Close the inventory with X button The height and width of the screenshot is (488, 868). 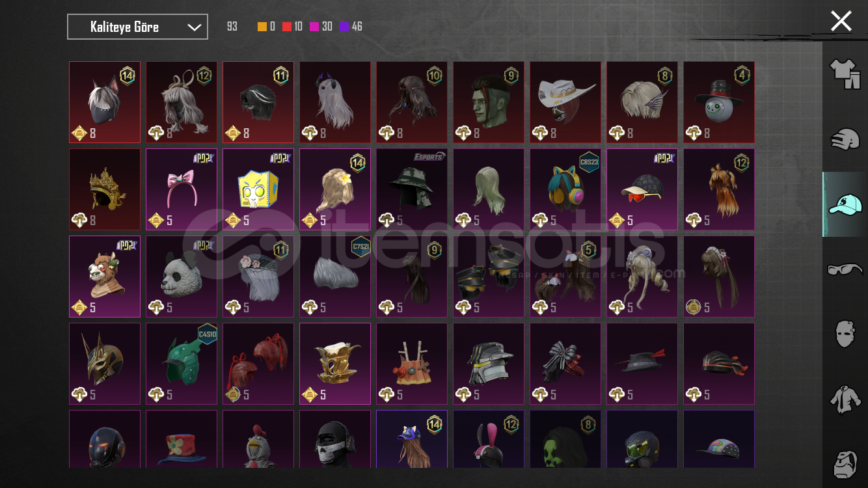click(841, 21)
